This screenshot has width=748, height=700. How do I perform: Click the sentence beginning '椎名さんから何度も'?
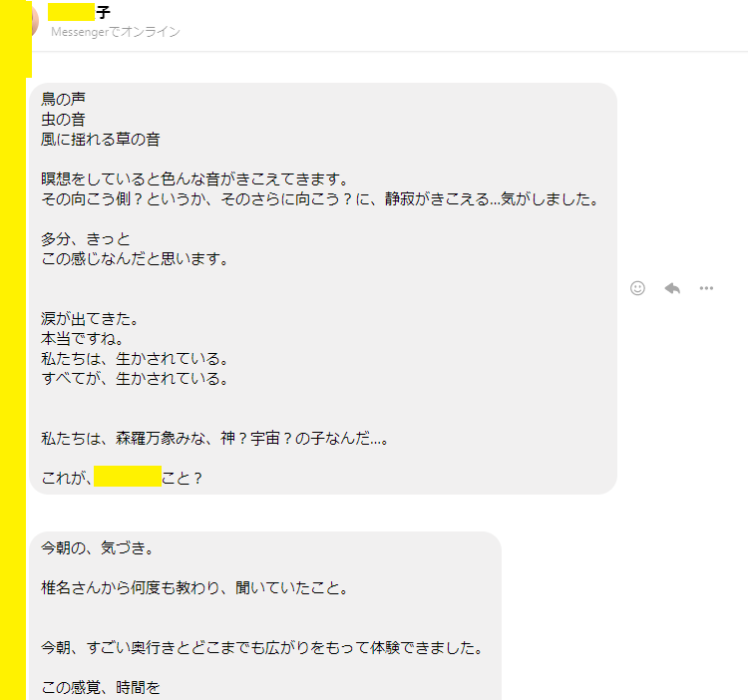(x=194, y=588)
